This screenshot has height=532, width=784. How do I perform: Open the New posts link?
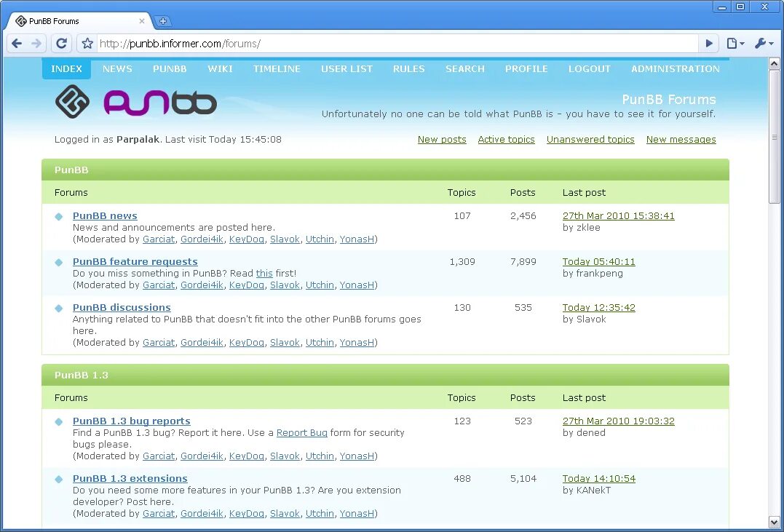coord(442,140)
